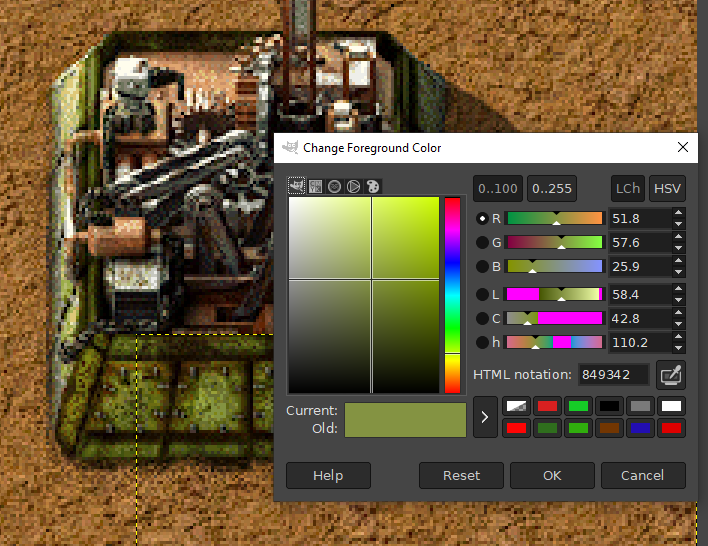
Task: Click the R channel slider
Action: click(555, 219)
